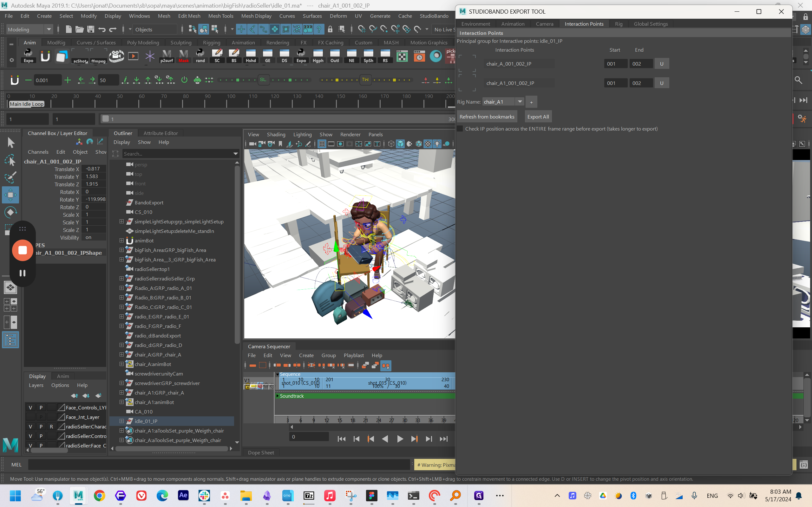Click Refresh from bookmarks button
812x507 pixels.
tap(487, 117)
